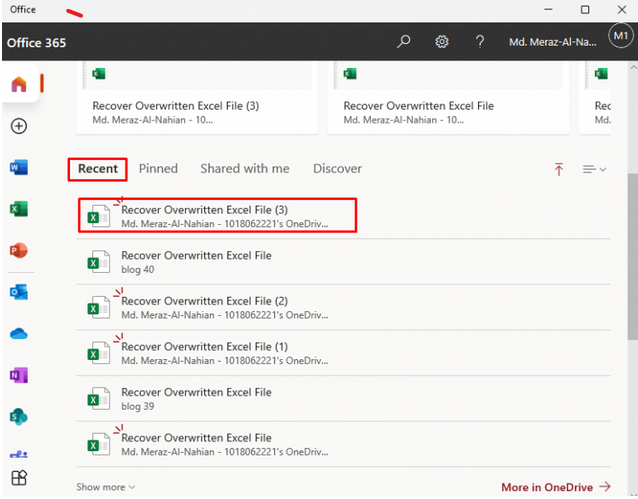Open the All apps grid icon
This screenshot has height=499, width=638.
click(x=19, y=478)
